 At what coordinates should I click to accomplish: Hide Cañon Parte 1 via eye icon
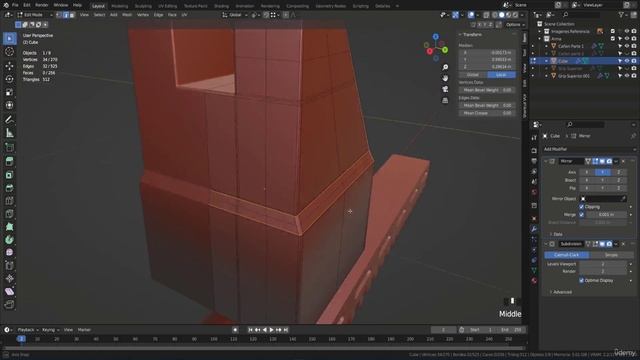(627, 46)
